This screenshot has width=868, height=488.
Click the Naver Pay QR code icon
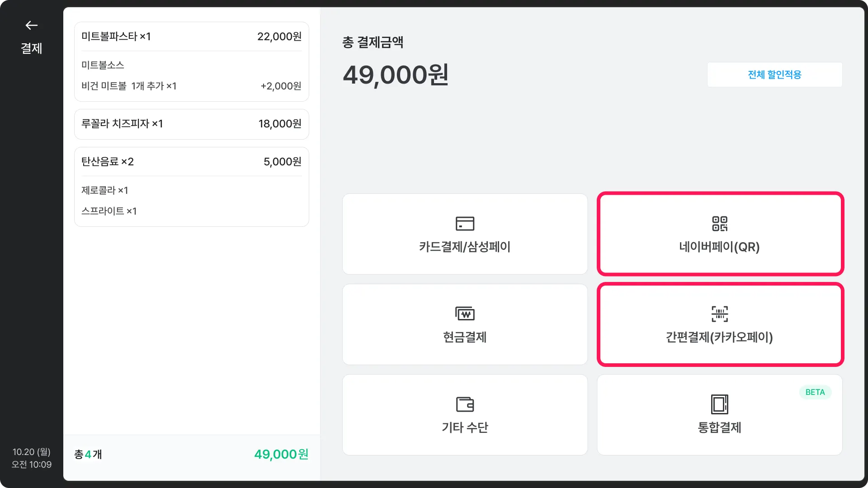pyautogui.click(x=719, y=223)
